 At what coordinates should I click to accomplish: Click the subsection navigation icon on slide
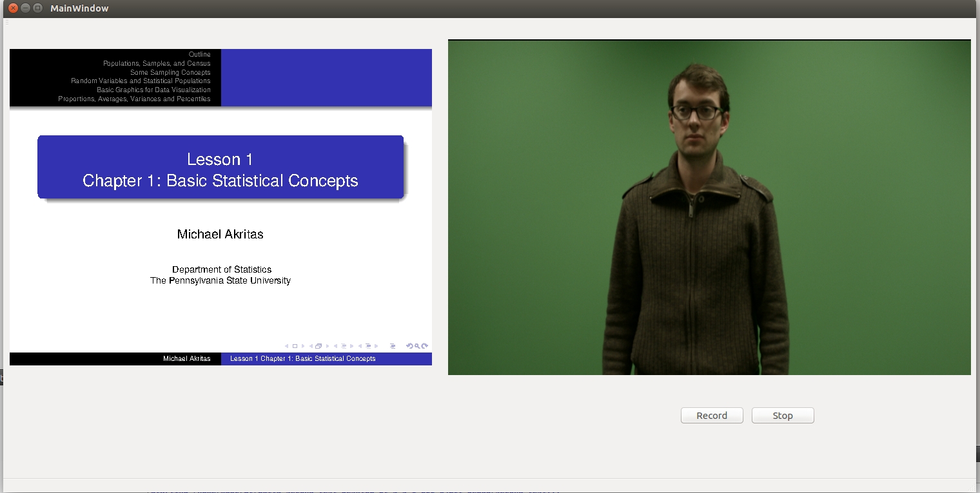(x=344, y=346)
